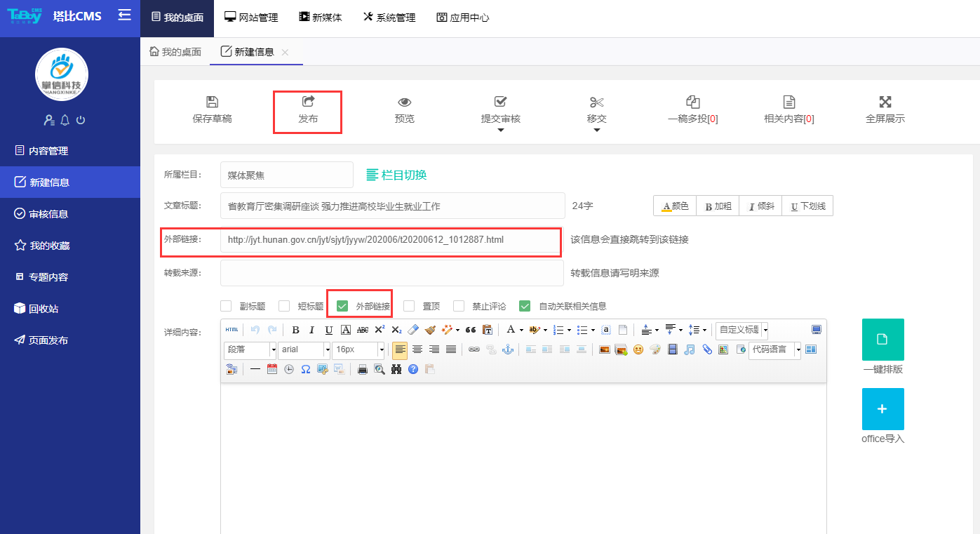Apply subscript formatting
This screenshot has width=980, height=534.
(x=396, y=330)
